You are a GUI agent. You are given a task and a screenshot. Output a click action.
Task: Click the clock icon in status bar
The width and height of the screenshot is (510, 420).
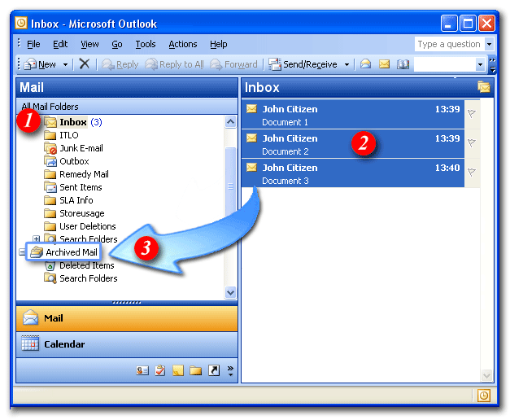tap(484, 395)
